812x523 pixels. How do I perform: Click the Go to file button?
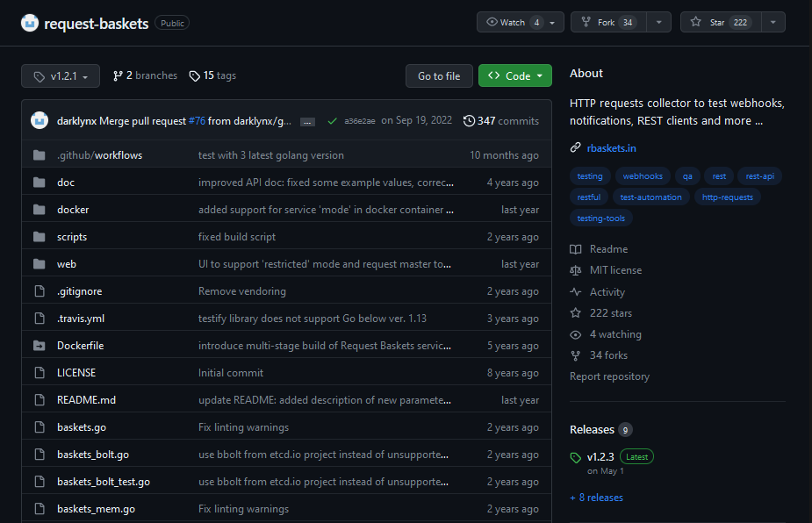439,76
